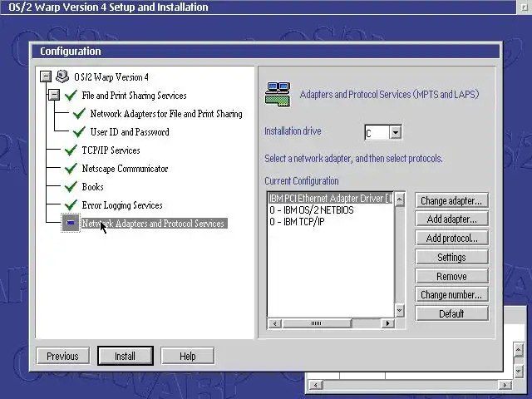
Task: Toggle checkmark for Network Adapters for File and Print Sharing
Action: coord(79,114)
